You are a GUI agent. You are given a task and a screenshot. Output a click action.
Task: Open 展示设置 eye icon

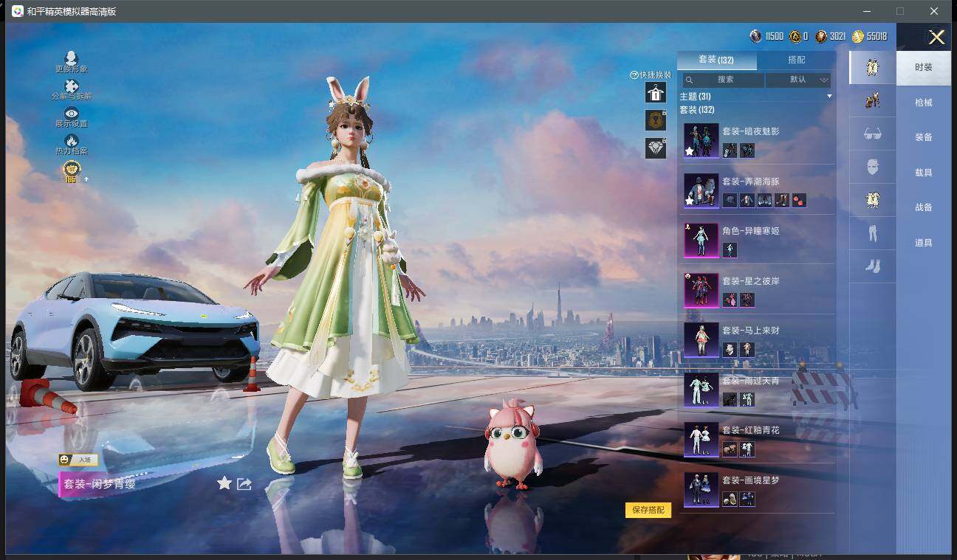click(71, 113)
